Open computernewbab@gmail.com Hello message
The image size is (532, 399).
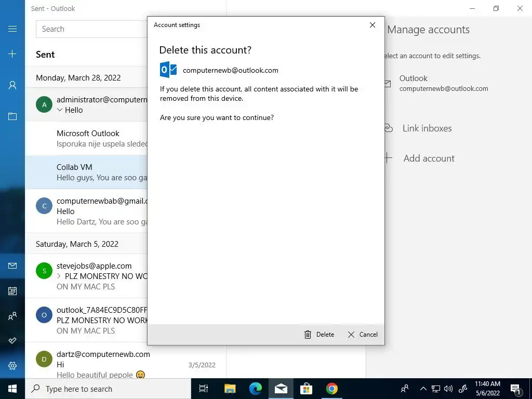[x=87, y=211]
